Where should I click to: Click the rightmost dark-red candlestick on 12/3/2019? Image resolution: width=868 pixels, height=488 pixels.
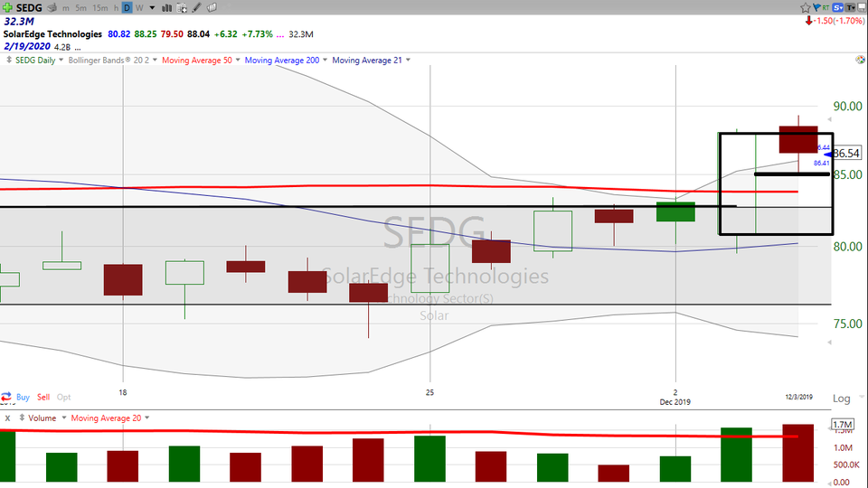point(798,139)
